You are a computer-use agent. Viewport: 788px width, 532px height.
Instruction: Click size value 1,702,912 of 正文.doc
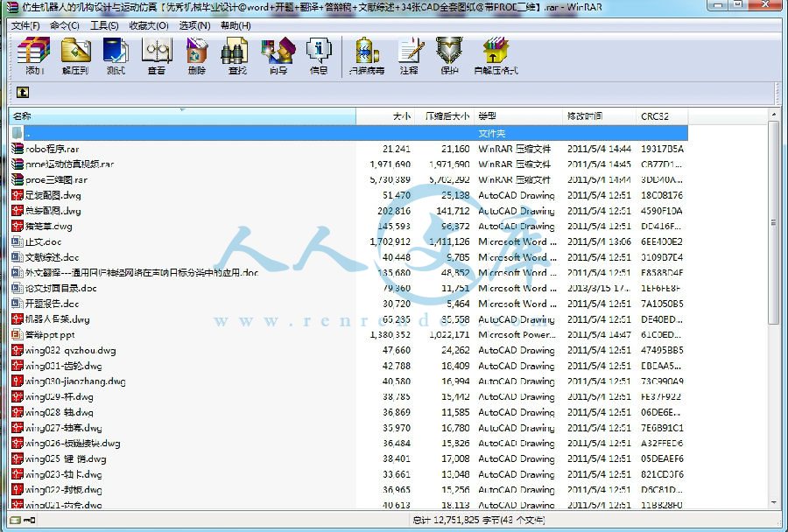pos(390,241)
